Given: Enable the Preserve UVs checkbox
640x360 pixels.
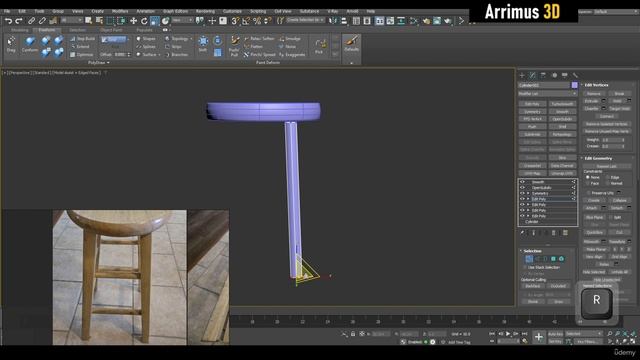Looking at the screenshot, I should click(588, 193).
